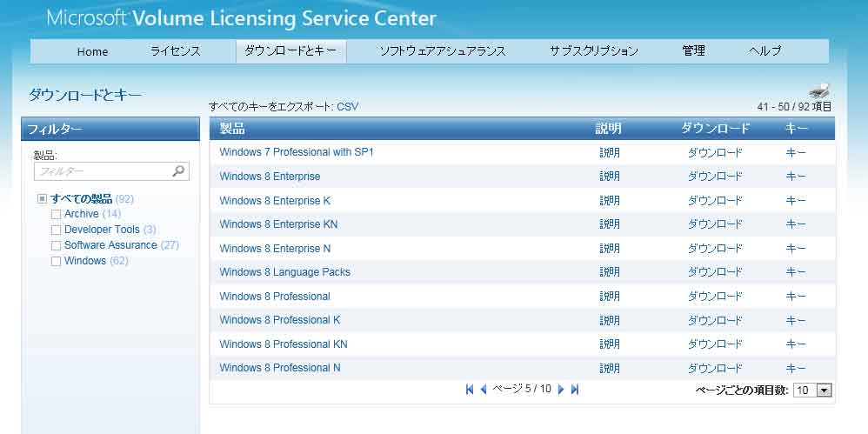Click the CSV export link
The image size is (868, 434).
click(x=348, y=107)
